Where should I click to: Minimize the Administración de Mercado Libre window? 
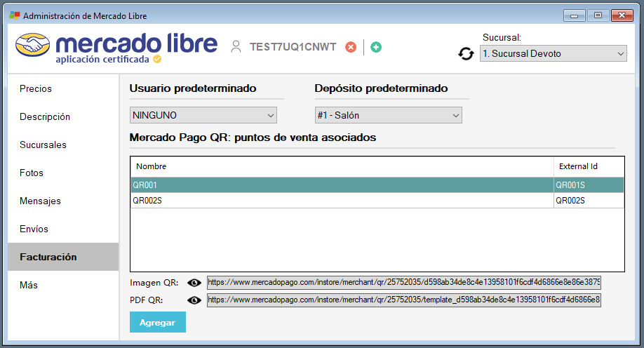(574, 15)
